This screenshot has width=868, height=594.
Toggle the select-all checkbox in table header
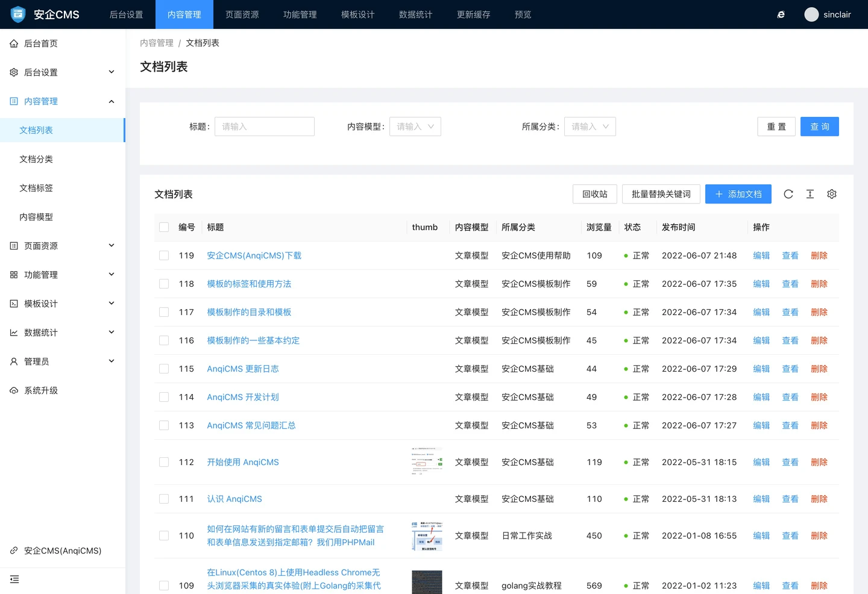[164, 227]
